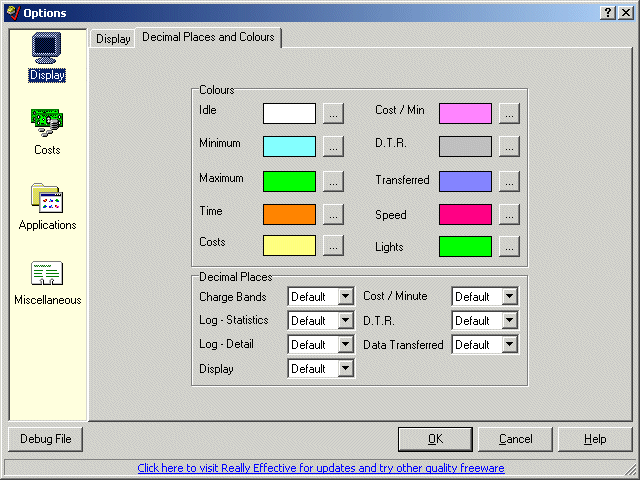Viewport: 640px width, 480px height.
Task: Click the Time orange colour swatch
Action: pos(289,214)
